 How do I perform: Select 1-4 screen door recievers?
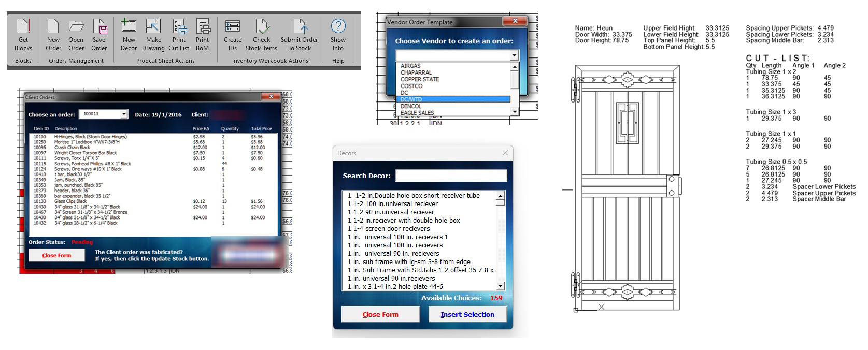pyautogui.click(x=419, y=229)
